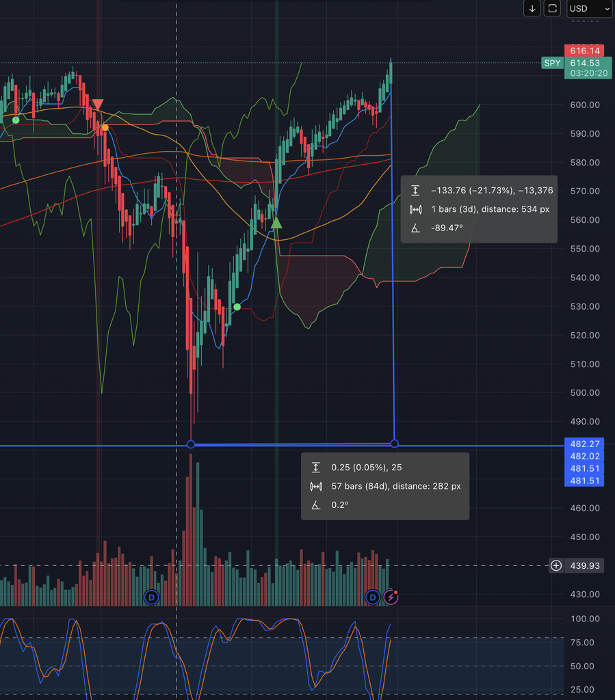Click the green up-triangle buy signal marker
Screen dimensions: 615x700
276,222
